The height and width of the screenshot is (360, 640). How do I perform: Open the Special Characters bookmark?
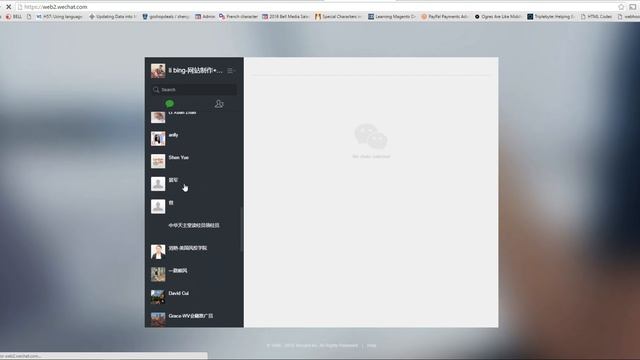338,17
